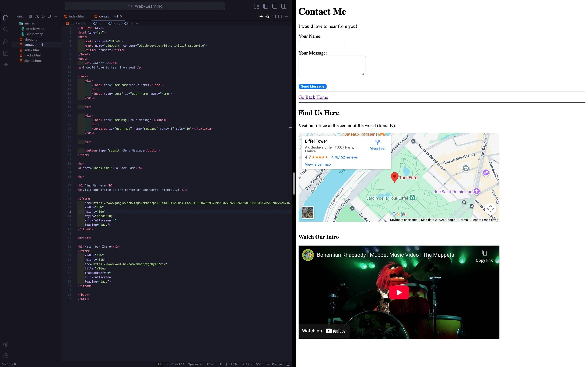
Task: Refresh the explorer file tree
Action: click(43, 16)
